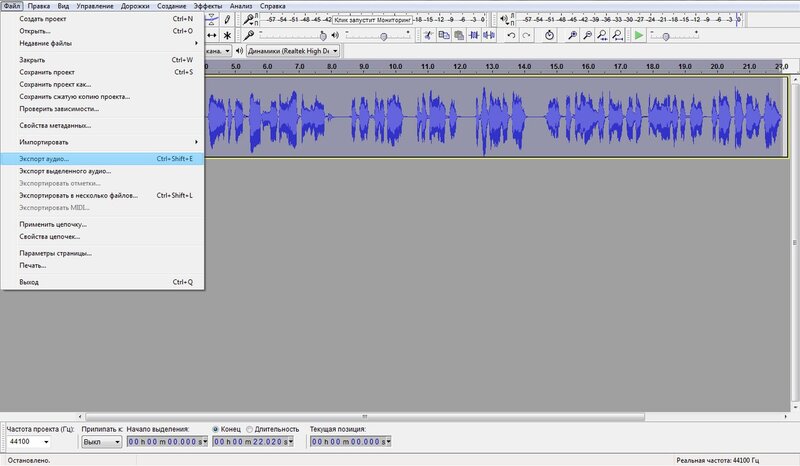This screenshot has width=800, height=466.
Task: Open the Правка menu
Action: 39,6
